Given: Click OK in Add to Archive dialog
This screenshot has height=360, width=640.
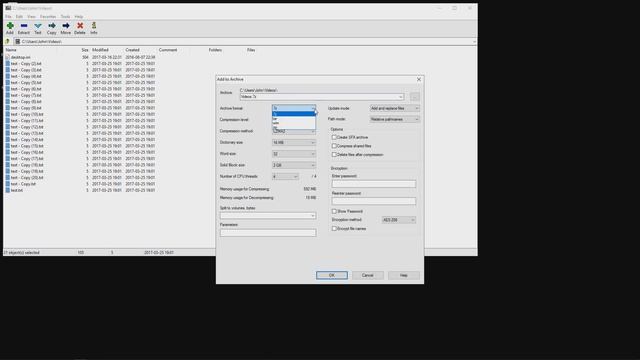Looking at the screenshot, I should (332, 275).
